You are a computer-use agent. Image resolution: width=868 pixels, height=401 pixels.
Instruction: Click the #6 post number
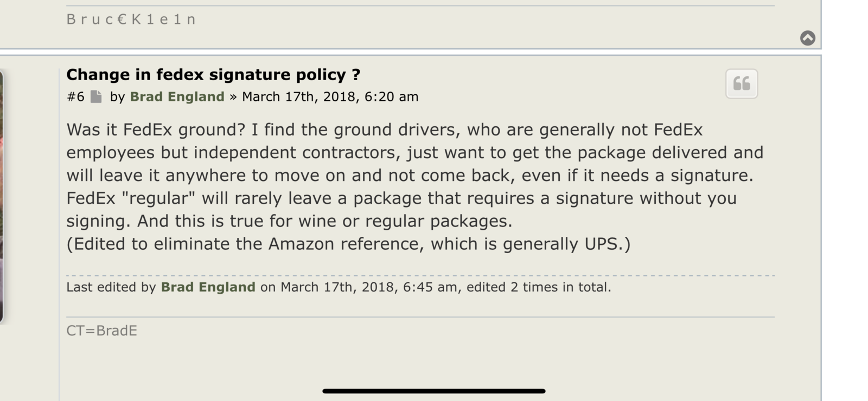pyautogui.click(x=75, y=96)
